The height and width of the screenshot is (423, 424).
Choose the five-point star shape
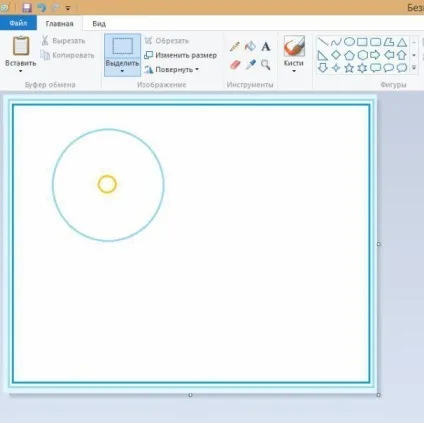coord(349,68)
